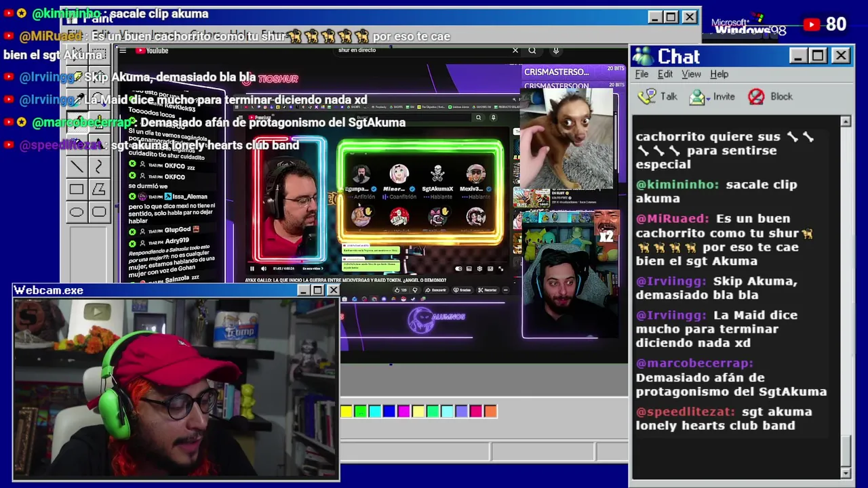Click the SgtAkumaX speaker avatar
This screenshot has height=488, width=868.
[437, 173]
